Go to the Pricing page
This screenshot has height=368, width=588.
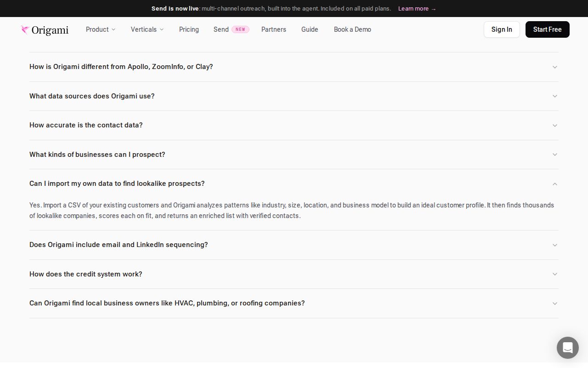pyautogui.click(x=189, y=29)
